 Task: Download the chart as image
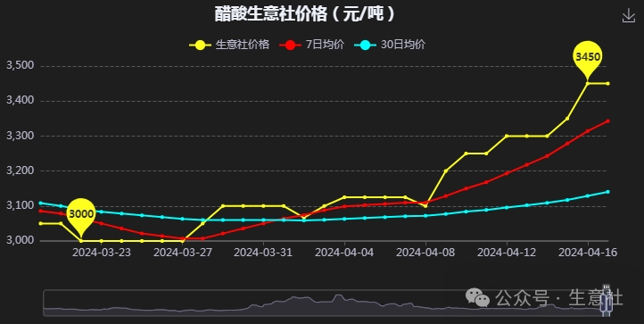(629, 16)
